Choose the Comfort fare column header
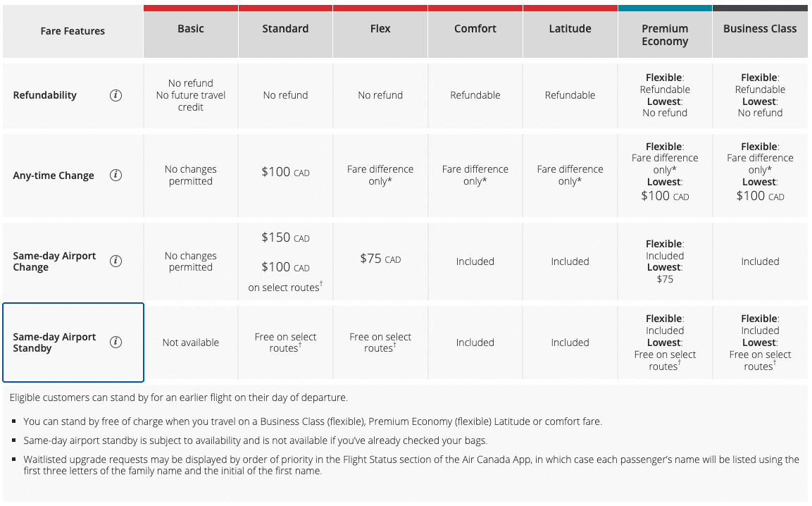Image resolution: width=812 pixels, height=506 pixels. click(475, 29)
